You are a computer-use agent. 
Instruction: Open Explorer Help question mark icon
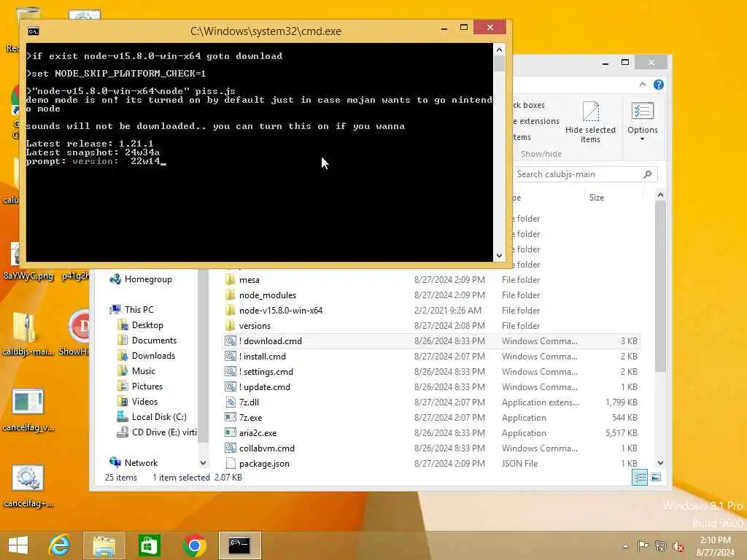point(659,85)
